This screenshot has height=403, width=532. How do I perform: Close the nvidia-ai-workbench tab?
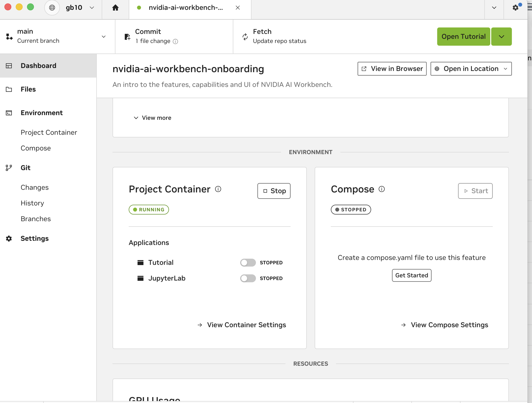(x=238, y=8)
